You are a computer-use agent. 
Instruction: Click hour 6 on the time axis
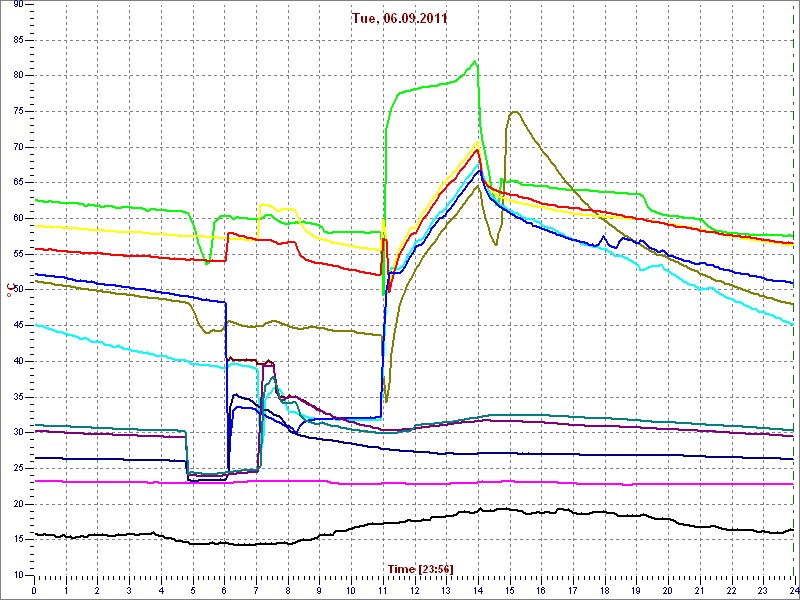(224, 591)
